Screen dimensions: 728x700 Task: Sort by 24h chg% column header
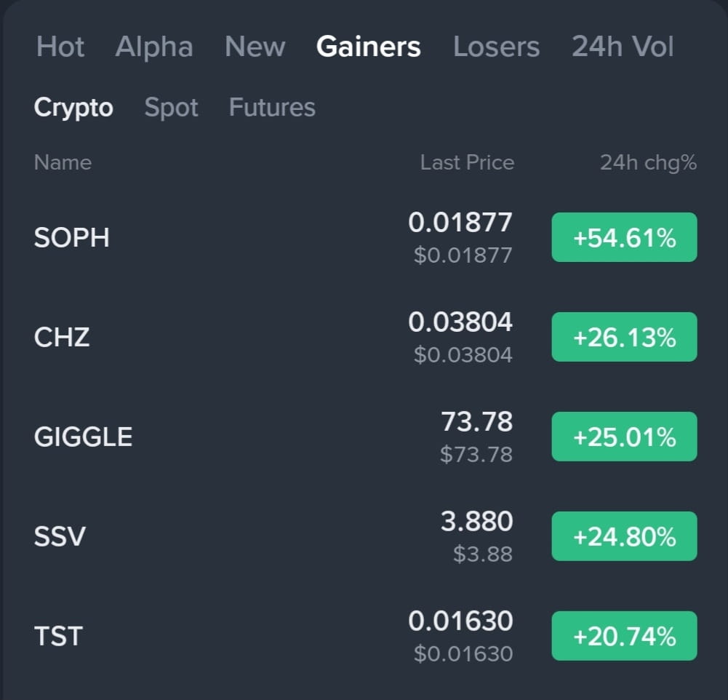(x=648, y=162)
